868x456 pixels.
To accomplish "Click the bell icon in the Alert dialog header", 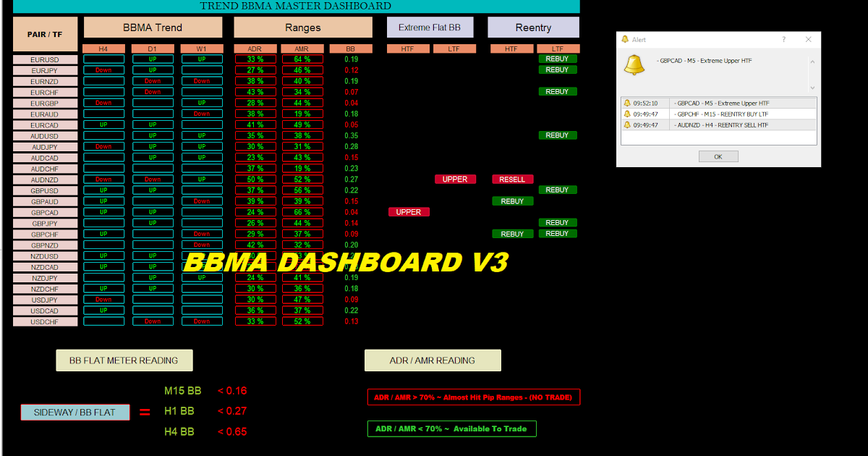I will [625, 39].
